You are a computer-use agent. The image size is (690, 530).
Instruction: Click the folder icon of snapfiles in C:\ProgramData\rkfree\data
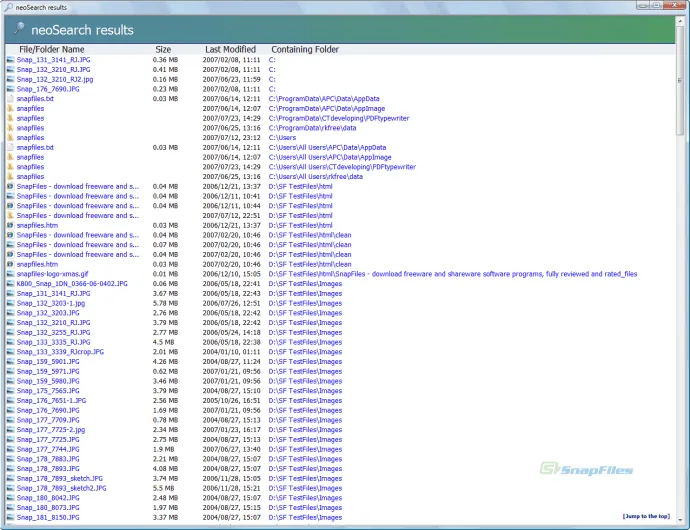[x=10, y=128]
